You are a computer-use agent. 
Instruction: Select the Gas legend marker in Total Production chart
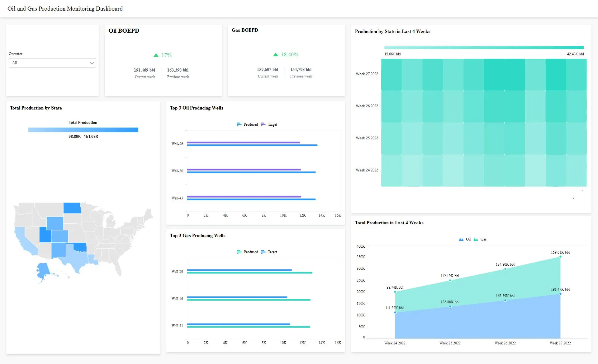pos(476,239)
